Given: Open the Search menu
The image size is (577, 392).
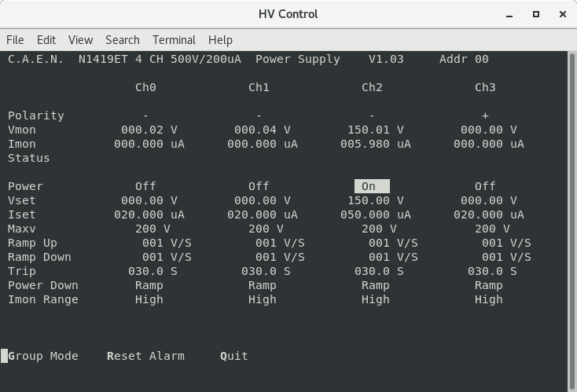Looking at the screenshot, I should coord(122,40).
